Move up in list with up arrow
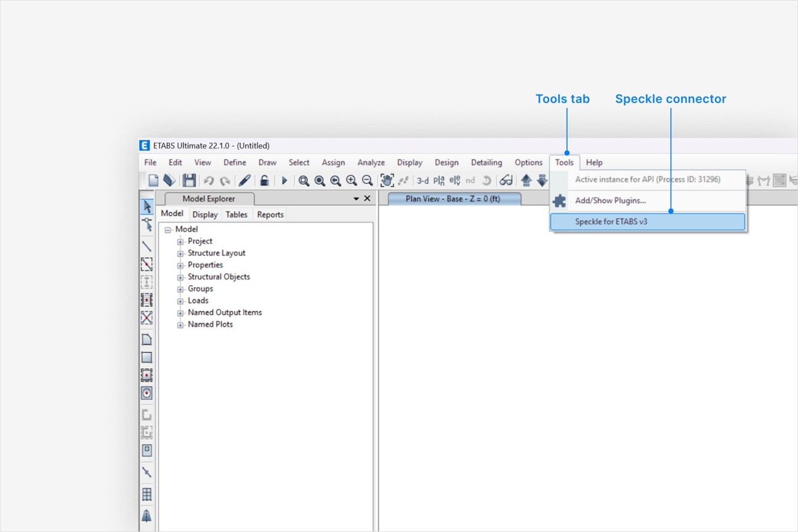798x532 pixels. click(x=526, y=180)
